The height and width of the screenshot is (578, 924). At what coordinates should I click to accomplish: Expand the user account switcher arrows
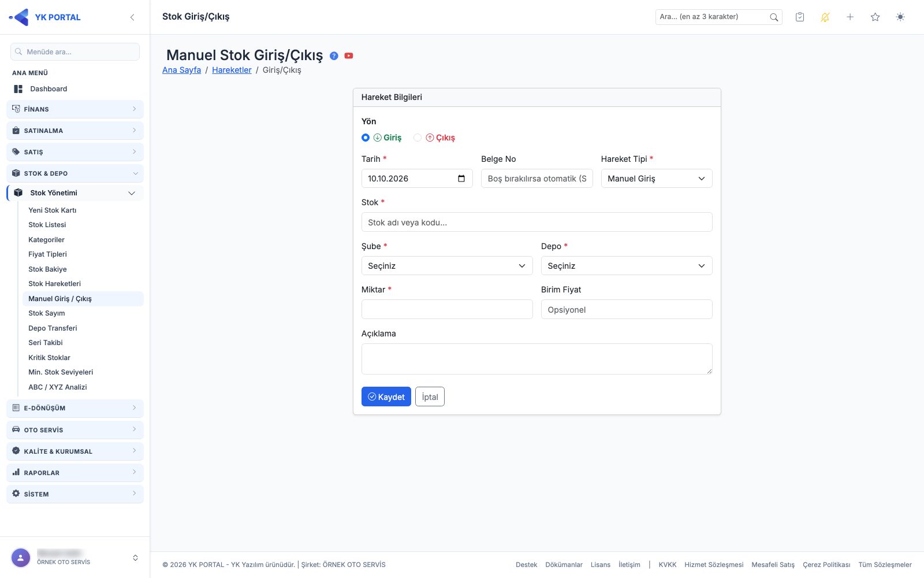pos(135,558)
